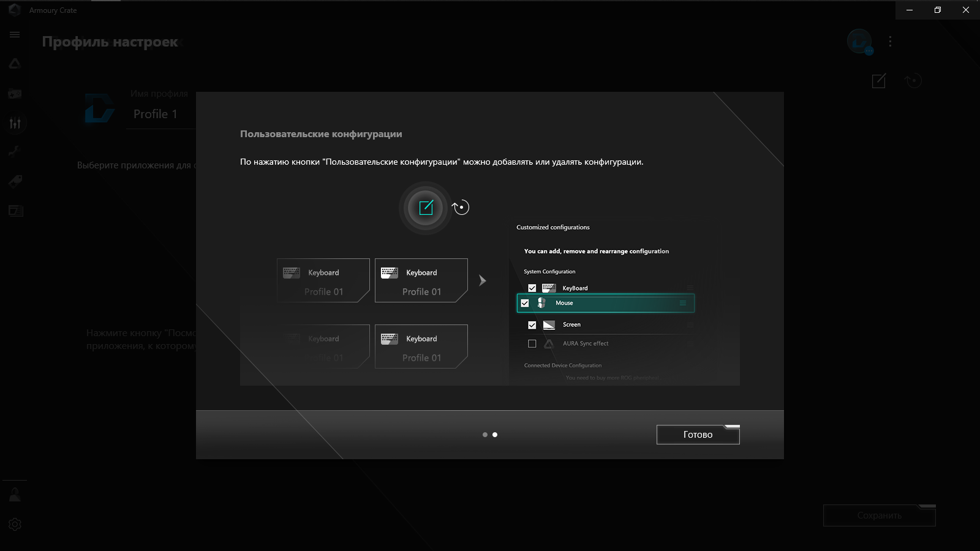The width and height of the screenshot is (980, 551).
Task: Open the Tools wrench sidebar icon
Action: 15,152
